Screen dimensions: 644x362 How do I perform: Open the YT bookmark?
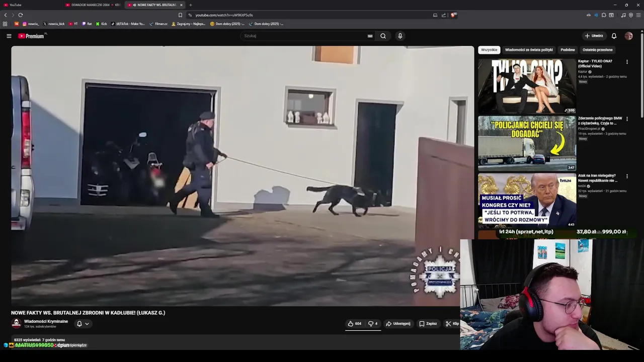coord(73,24)
